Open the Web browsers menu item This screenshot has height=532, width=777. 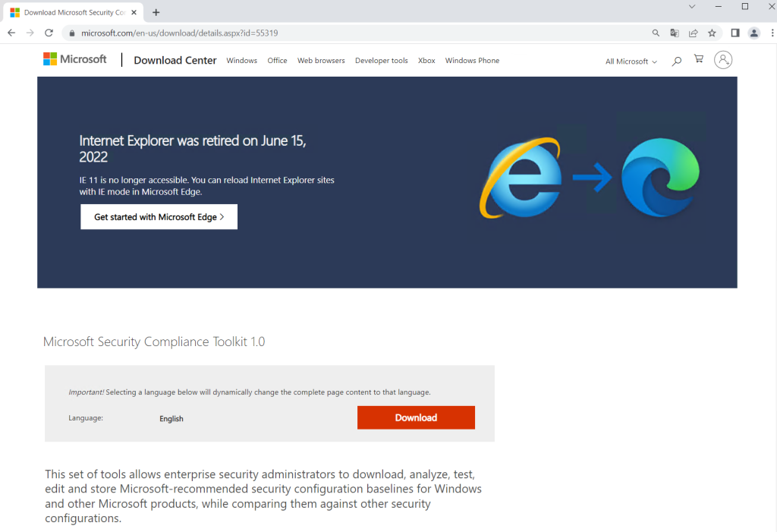321,61
